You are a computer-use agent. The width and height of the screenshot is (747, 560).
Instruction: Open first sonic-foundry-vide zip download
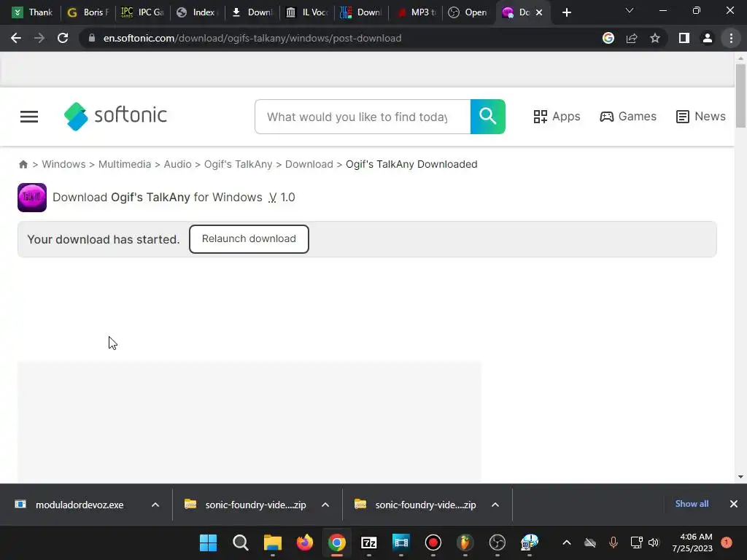245,505
